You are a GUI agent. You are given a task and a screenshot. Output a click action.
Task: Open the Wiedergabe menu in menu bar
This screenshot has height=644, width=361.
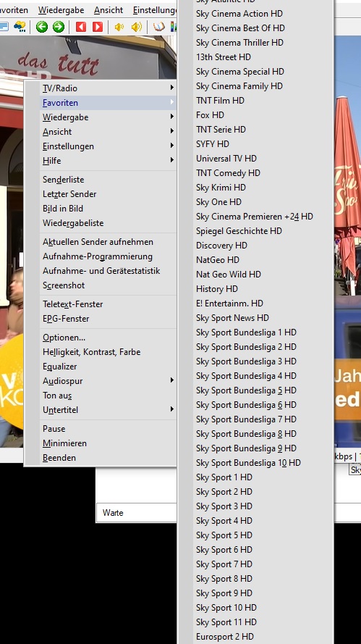click(61, 10)
